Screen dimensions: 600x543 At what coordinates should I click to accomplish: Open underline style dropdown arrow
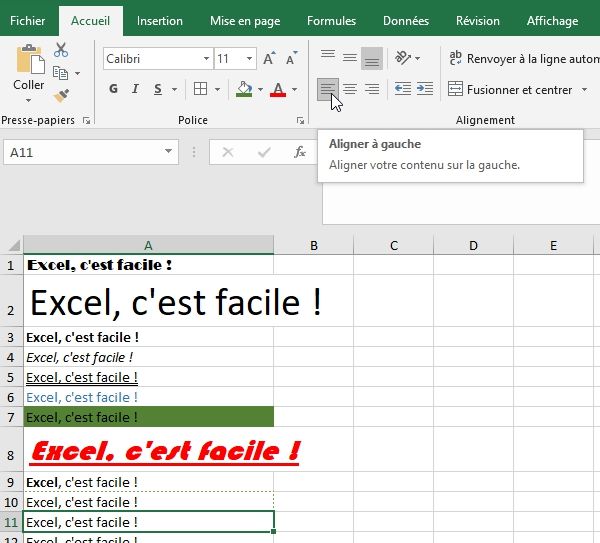click(174, 90)
